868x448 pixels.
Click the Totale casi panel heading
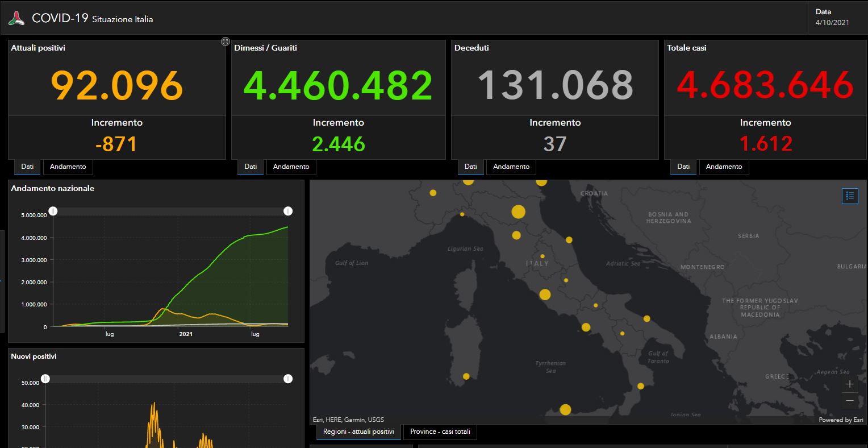(687, 48)
